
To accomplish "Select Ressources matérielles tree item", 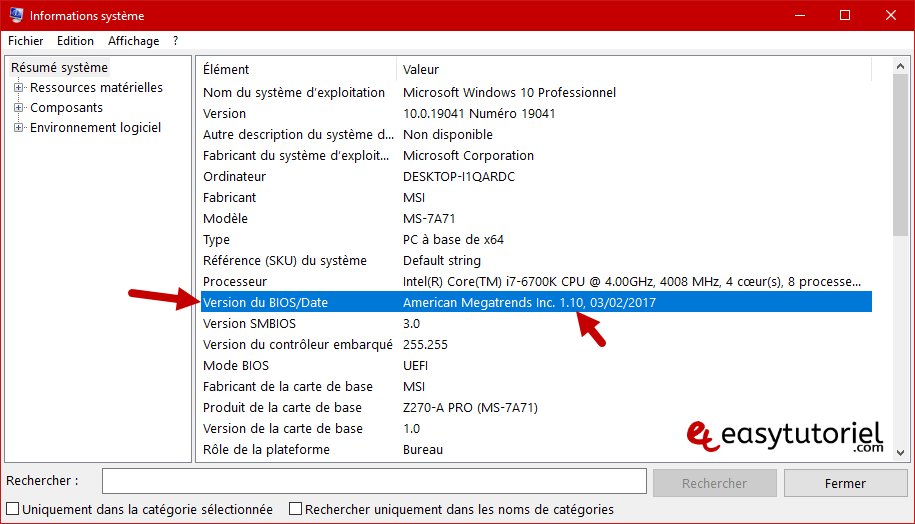I will tap(96, 88).
